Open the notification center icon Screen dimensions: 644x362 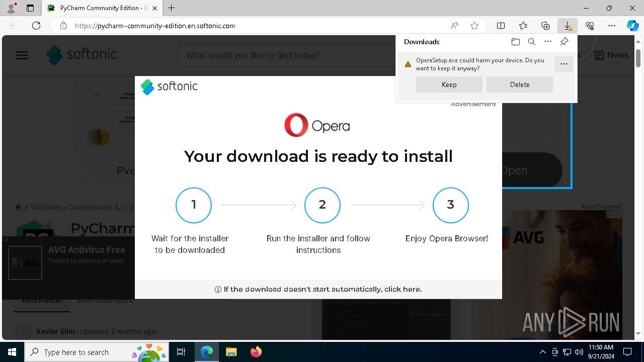point(627,352)
